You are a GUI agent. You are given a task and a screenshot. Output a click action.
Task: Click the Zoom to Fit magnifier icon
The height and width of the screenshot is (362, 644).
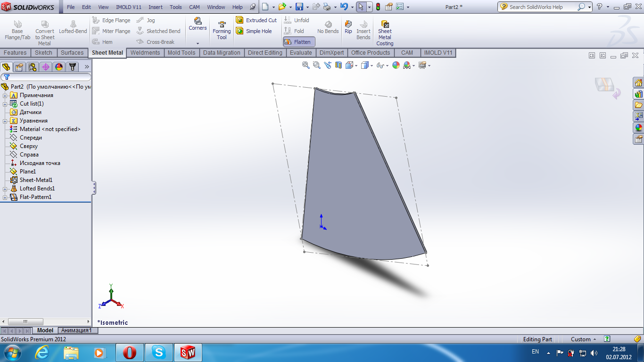point(305,66)
